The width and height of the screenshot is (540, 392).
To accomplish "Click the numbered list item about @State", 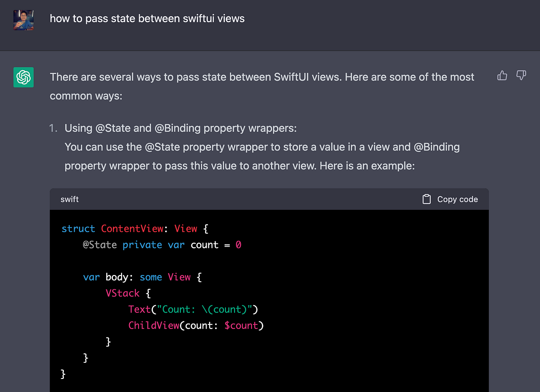I will 180,128.
